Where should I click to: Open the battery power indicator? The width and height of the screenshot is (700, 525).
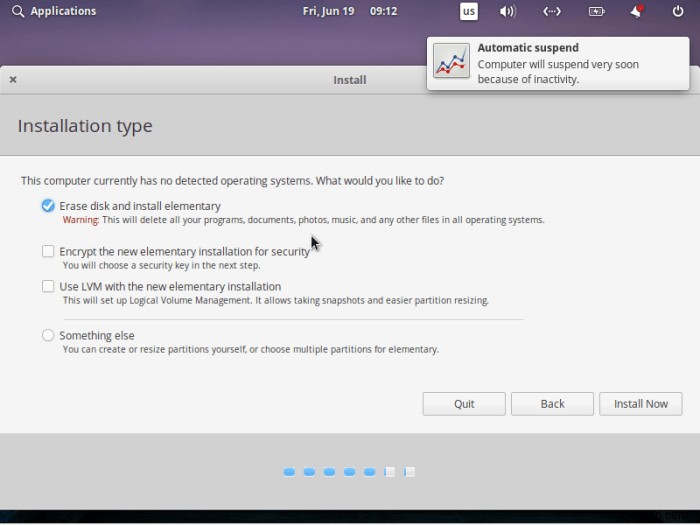(x=596, y=11)
